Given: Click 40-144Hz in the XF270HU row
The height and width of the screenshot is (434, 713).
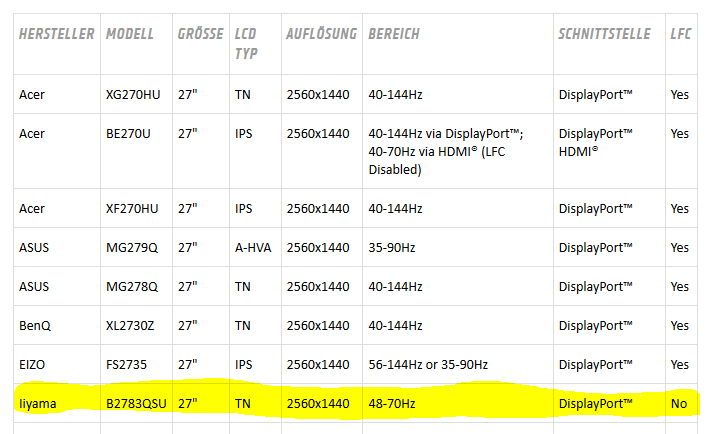Looking at the screenshot, I should (395, 209).
